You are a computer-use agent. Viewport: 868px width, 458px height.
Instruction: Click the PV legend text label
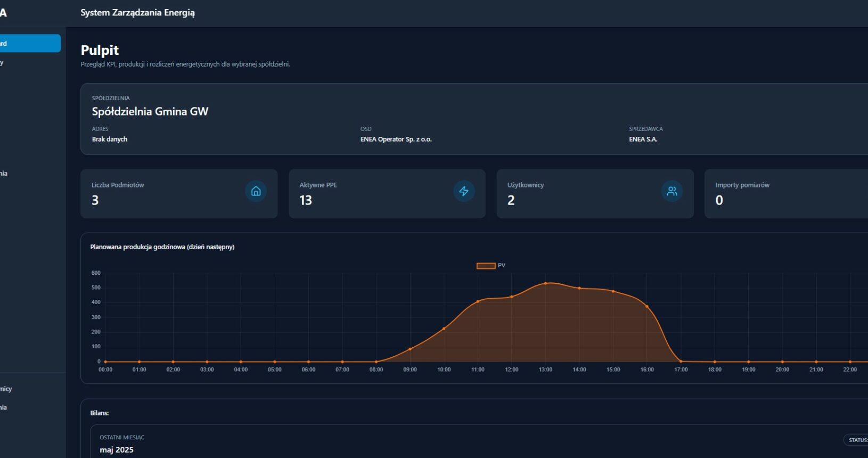(x=502, y=266)
